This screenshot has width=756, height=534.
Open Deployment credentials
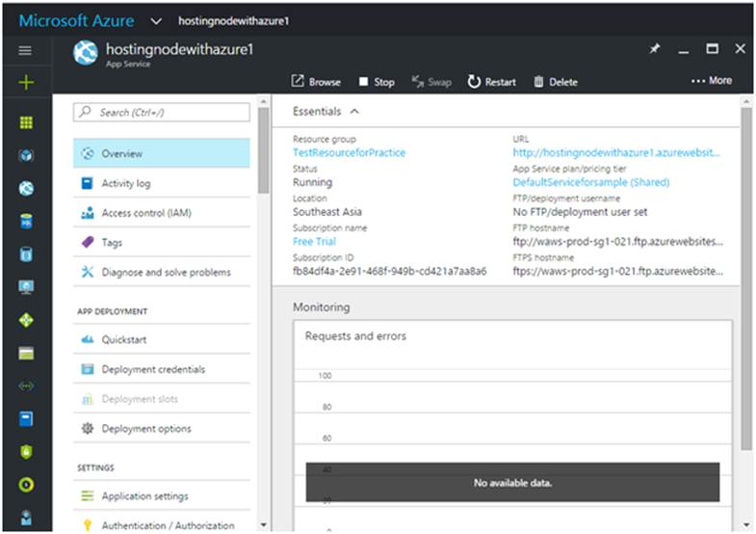coord(162,369)
